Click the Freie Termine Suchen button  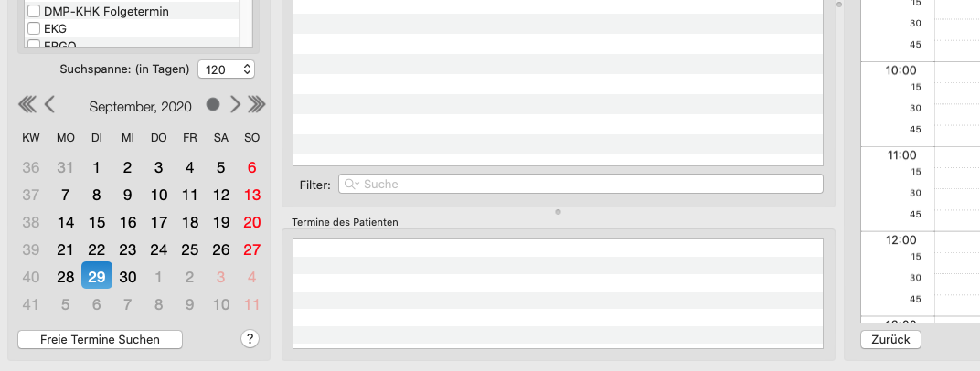point(100,340)
